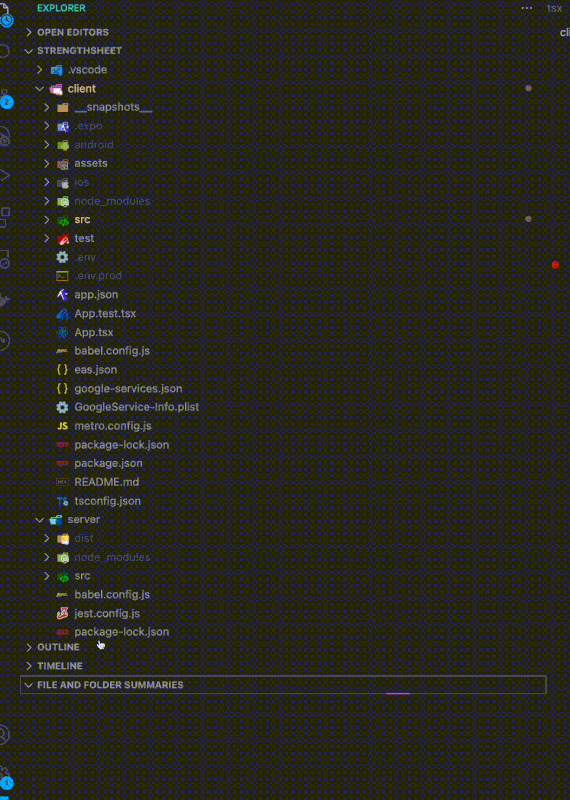The height and width of the screenshot is (800, 570).
Task: Expand the .vscode folder chevron
Action: coord(40,69)
